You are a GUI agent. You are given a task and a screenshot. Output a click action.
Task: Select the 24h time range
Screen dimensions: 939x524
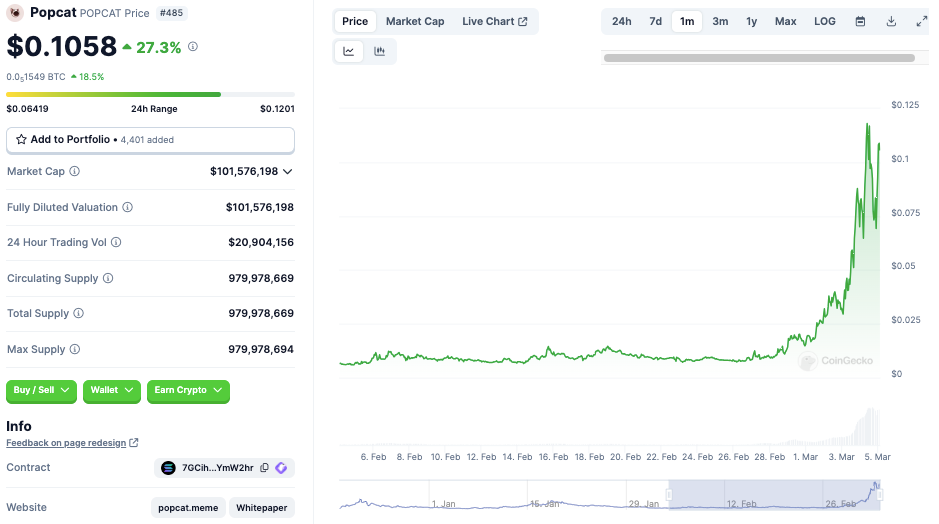[x=622, y=22]
